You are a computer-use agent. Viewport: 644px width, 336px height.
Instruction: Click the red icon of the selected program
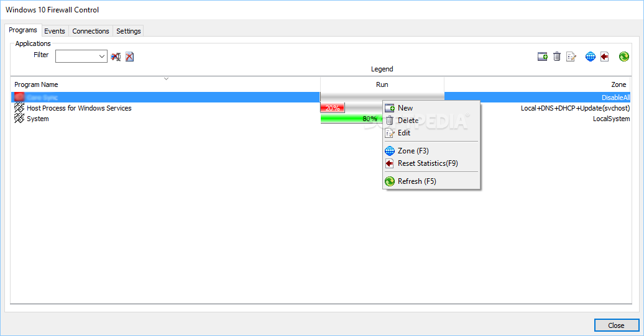[19, 98]
